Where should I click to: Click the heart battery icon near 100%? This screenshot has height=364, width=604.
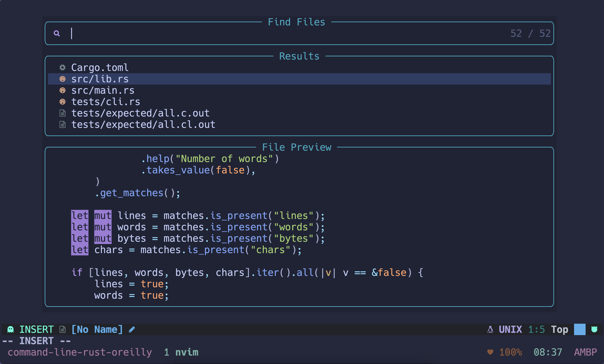(490, 352)
